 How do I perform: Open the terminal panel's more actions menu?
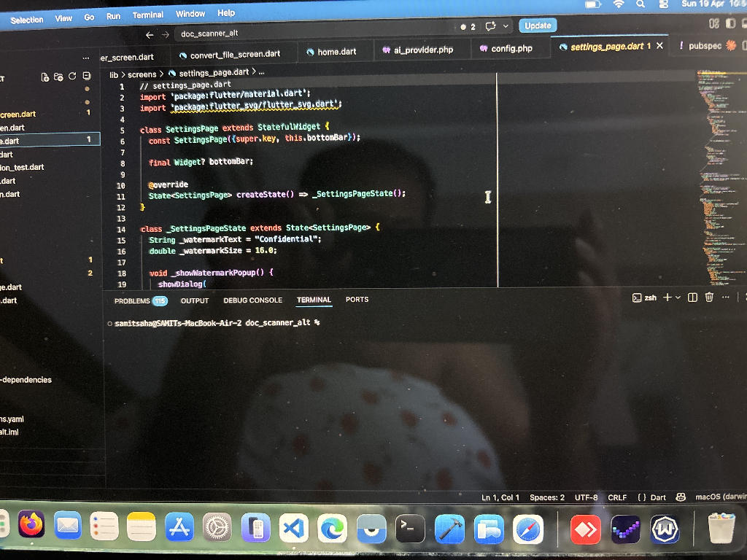[x=725, y=297]
